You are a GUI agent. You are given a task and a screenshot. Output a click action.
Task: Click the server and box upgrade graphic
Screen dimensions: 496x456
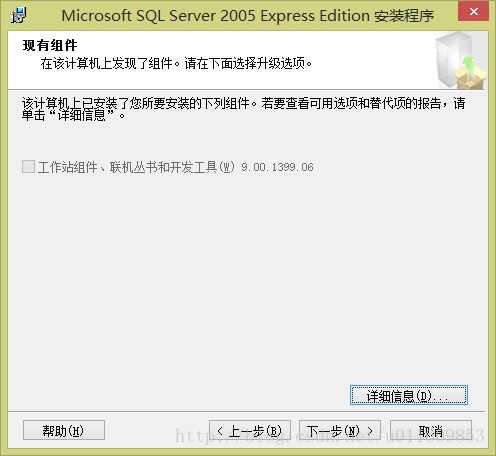pos(460,60)
